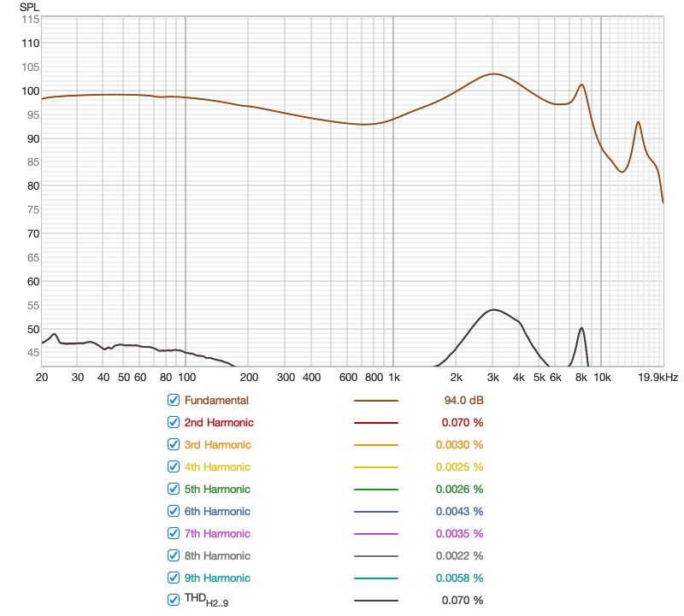Uncheck the 7th Harmonic checkbox
The width and height of the screenshot is (684, 616).
(174, 534)
